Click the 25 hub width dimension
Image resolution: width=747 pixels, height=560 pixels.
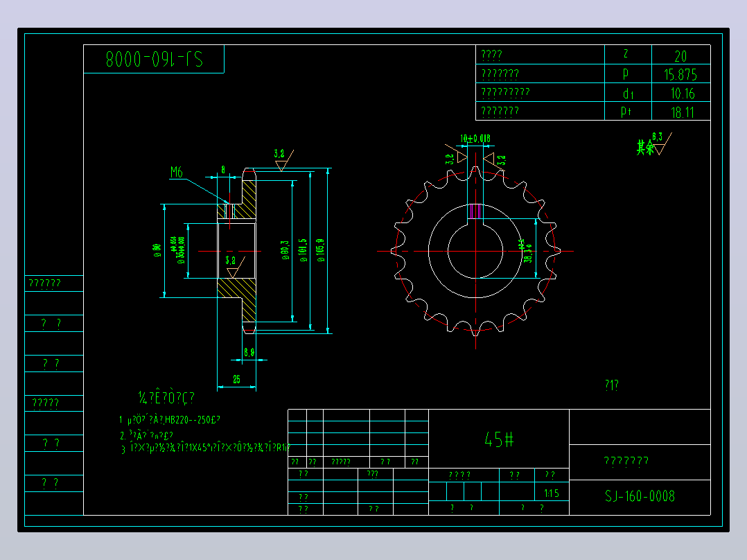237,379
